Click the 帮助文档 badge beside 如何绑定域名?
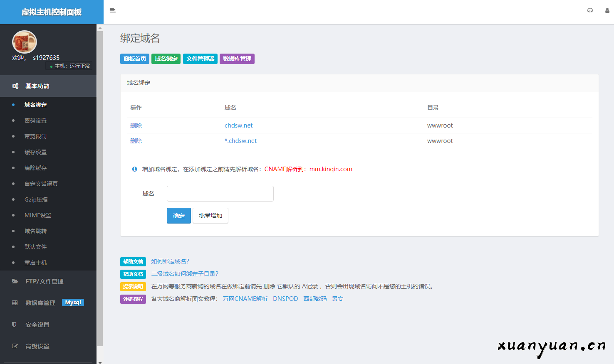 click(133, 262)
